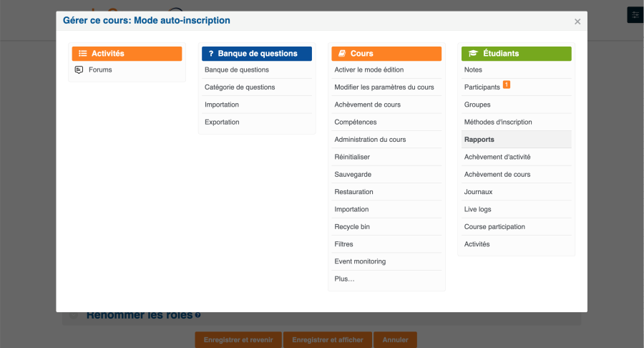Select Méthodes d'inscription
Screen dimensions: 644x348
(x=498, y=122)
